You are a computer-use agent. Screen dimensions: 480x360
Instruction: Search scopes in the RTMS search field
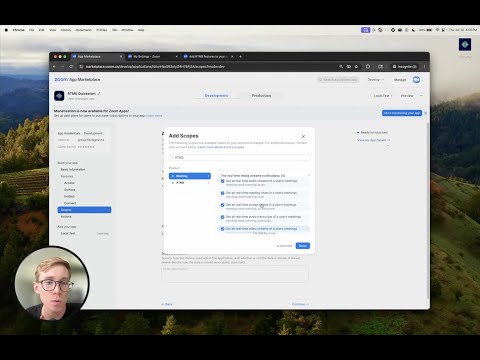pyautogui.click(x=239, y=157)
